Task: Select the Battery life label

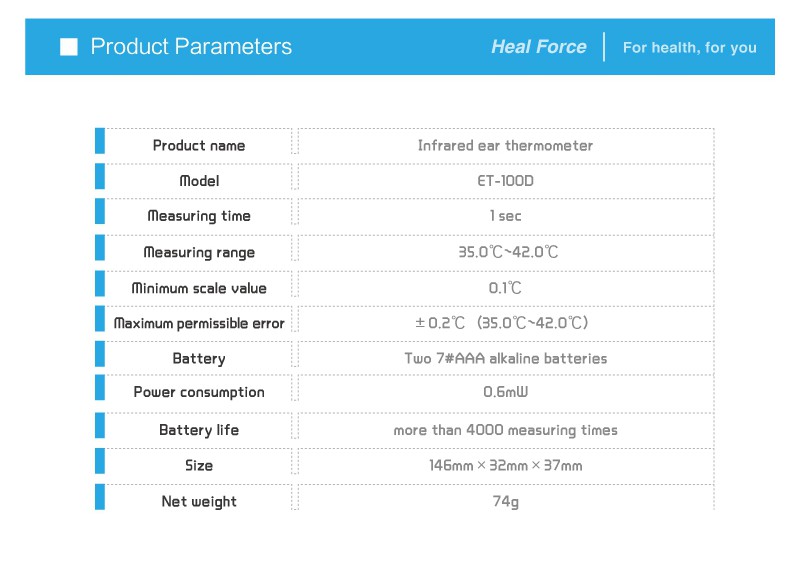Action: (x=199, y=430)
